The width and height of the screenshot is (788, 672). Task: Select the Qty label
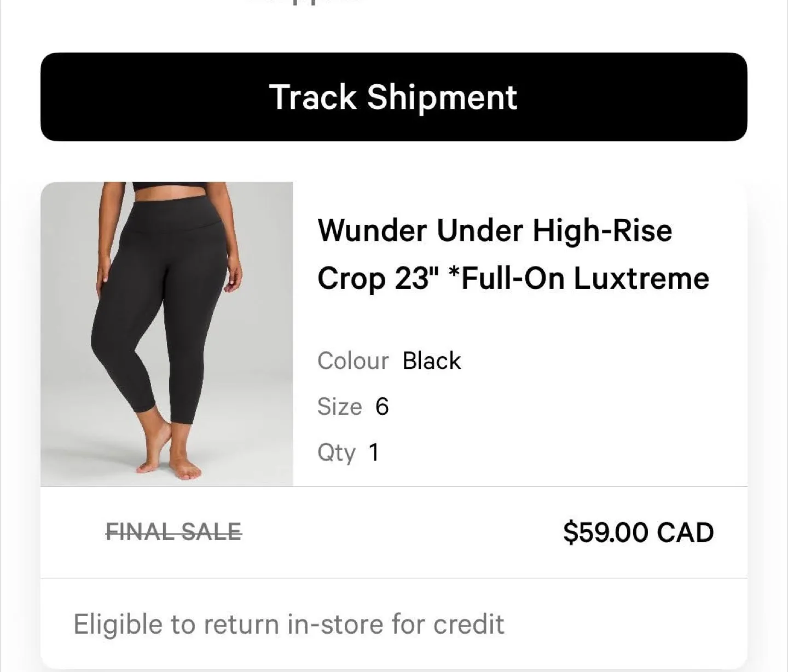pyautogui.click(x=336, y=453)
